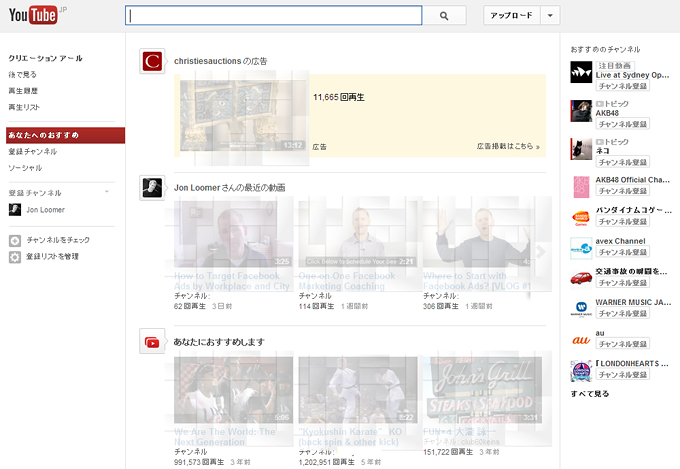Viewport: 680px width, 469px height.
Task: Click 広告掲載はこちら link
Action: tap(508, 146)
